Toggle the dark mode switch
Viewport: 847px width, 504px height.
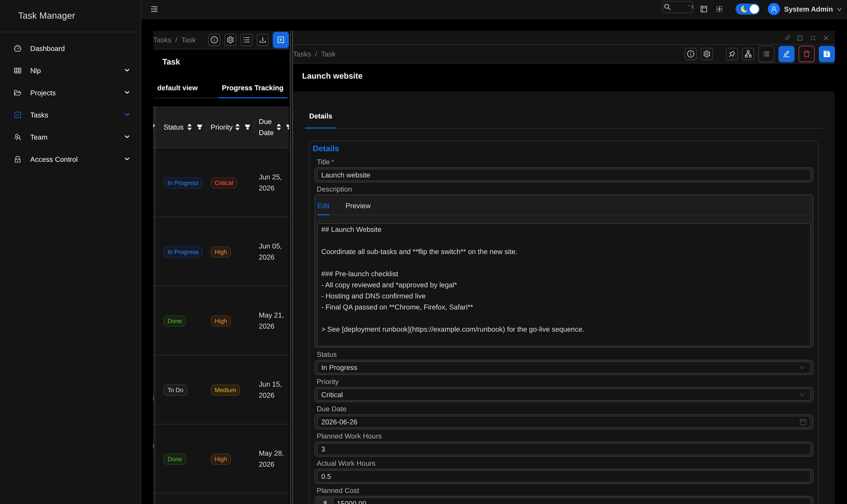pyautogui.click(x=747, y=9)
